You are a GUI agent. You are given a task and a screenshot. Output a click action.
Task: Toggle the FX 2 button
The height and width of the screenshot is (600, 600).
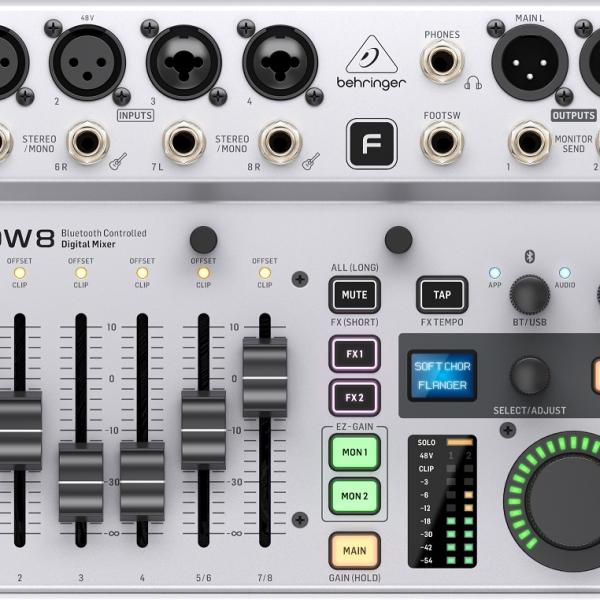(x=354, y=398)
